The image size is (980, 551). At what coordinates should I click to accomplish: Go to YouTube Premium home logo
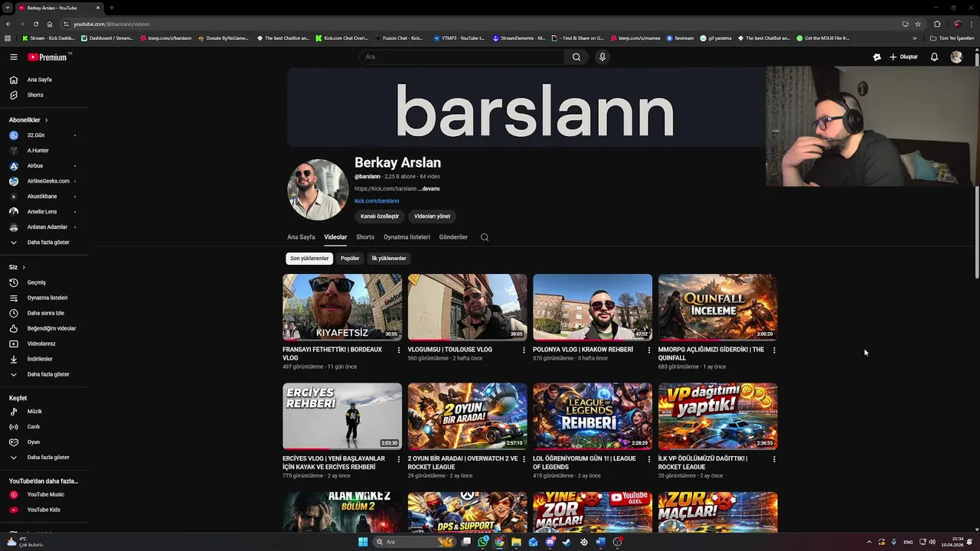pos(47,57)
